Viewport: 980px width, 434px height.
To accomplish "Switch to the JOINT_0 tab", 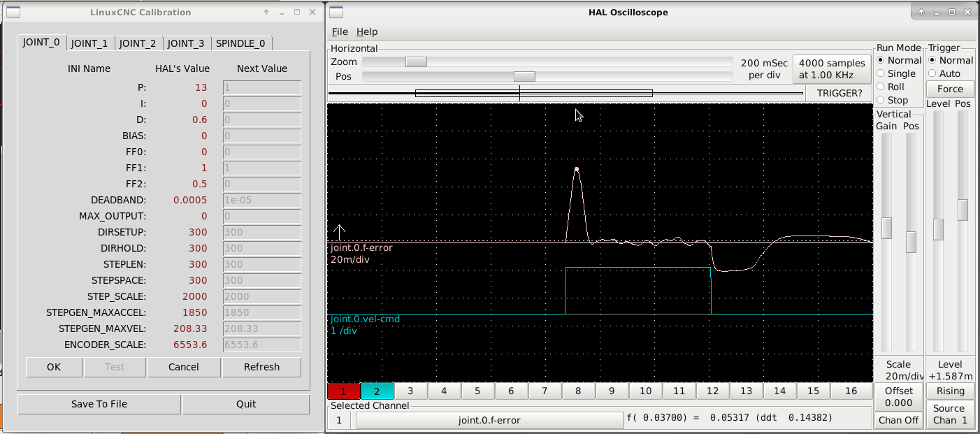I will [x=41, y=42].
